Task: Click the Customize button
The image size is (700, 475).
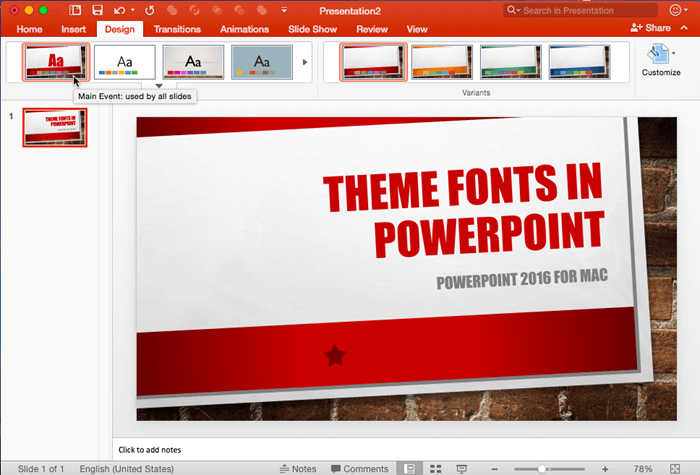Action: [x=661, y=60]
